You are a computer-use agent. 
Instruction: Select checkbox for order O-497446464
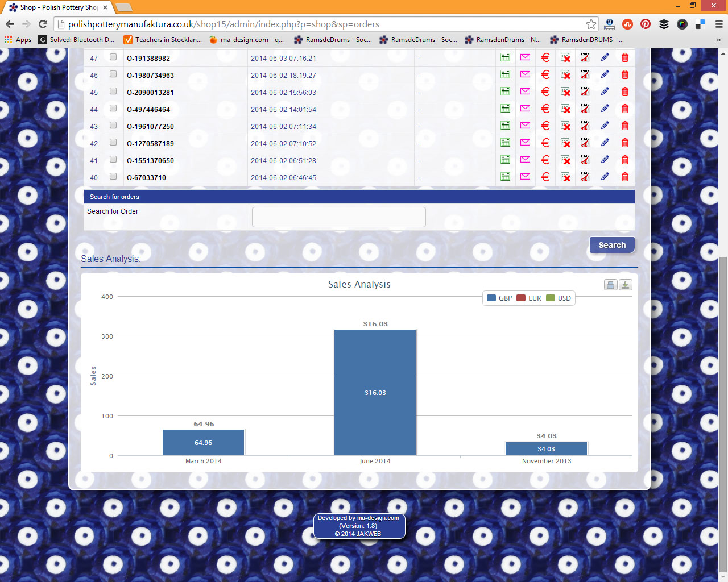point(113,108)
